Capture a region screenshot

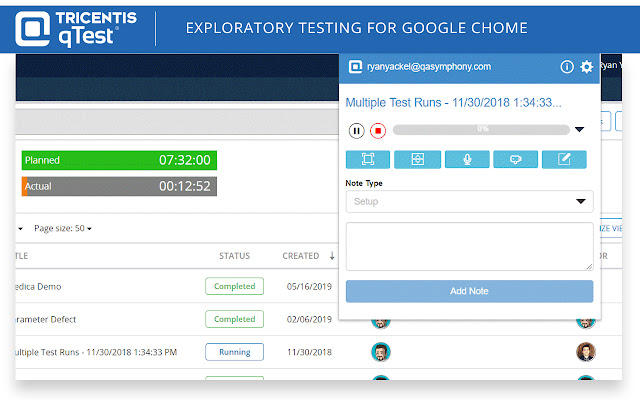coord(417,159)
